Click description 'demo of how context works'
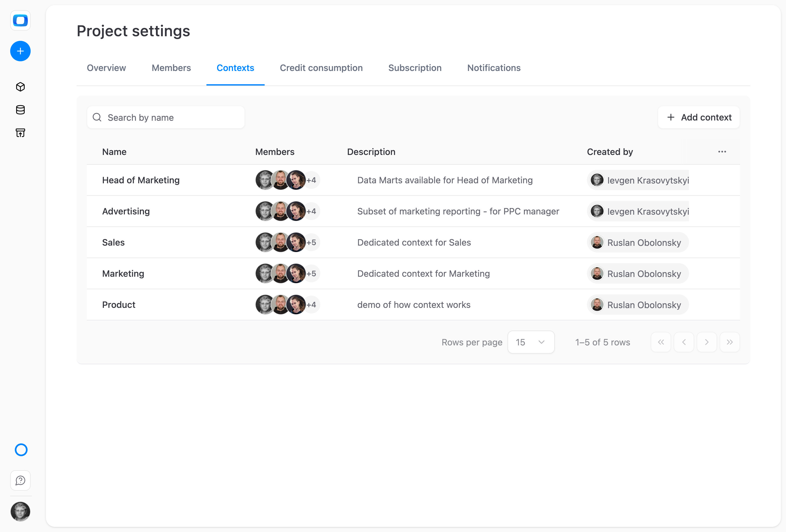 (x=414, y=305)
